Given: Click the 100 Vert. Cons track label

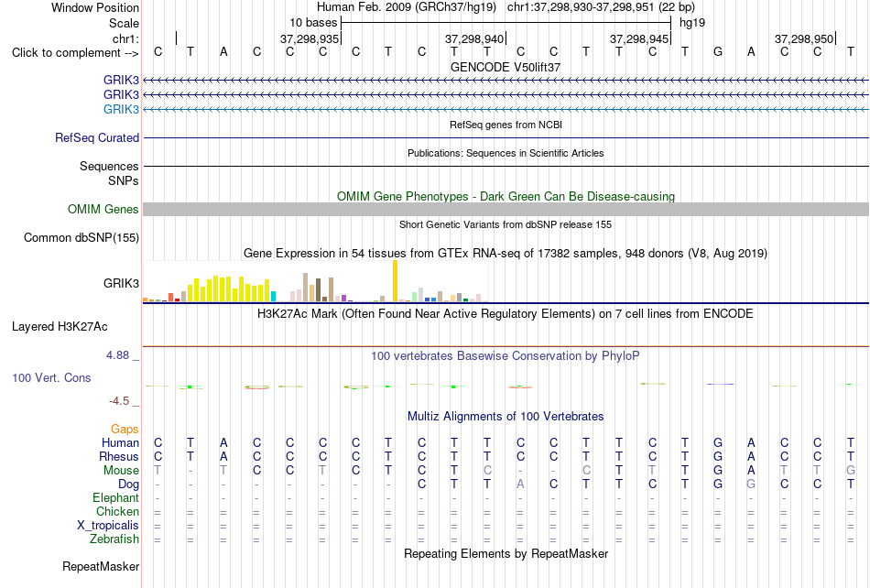Looking at the screenshot, I should (51, 377).
